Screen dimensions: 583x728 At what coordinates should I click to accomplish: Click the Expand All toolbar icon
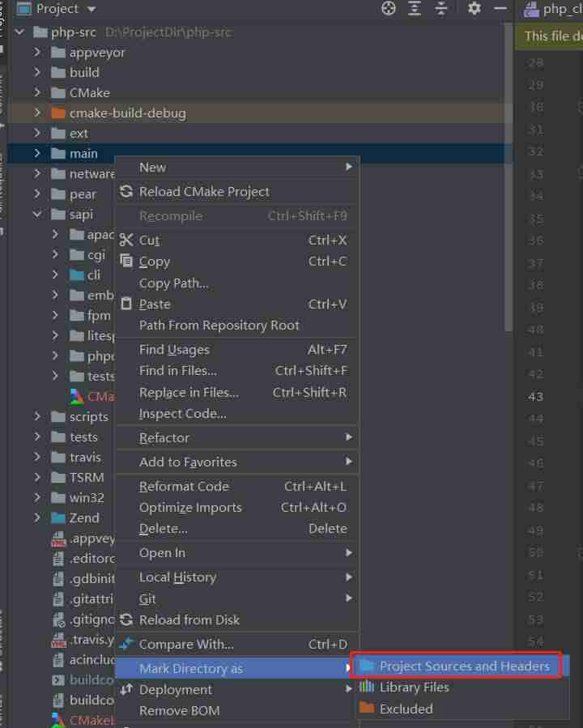pyautogui.click(x=415, y=8)
